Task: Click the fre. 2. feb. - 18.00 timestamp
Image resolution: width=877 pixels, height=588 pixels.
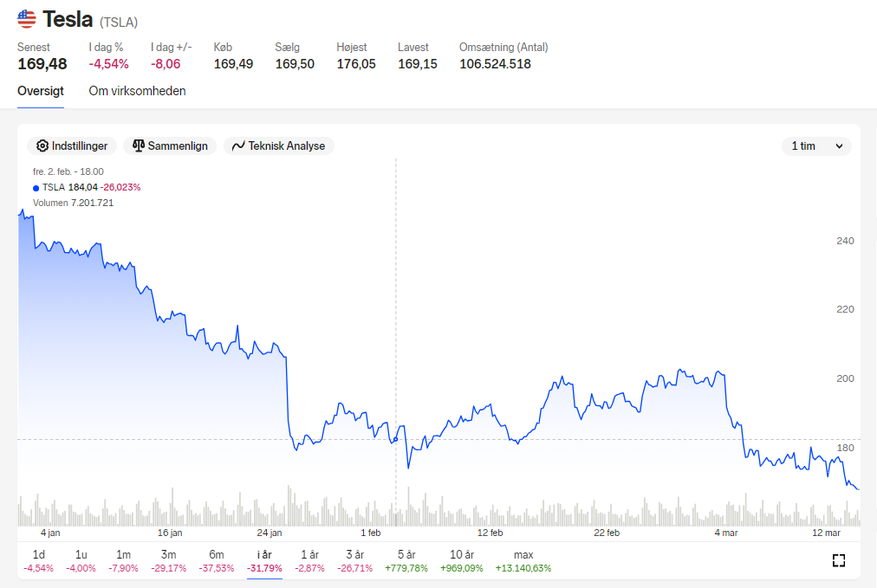Action: click(x=68, y=171)
